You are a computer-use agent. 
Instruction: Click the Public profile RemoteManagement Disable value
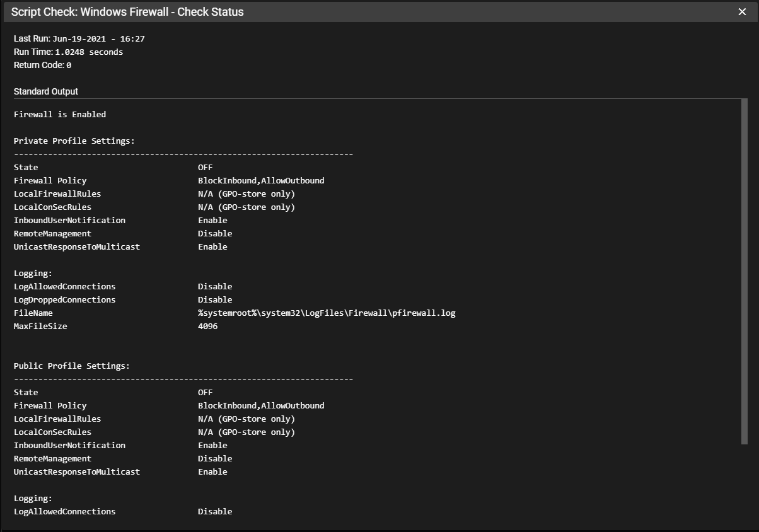pyautogui.click(x=215, y=459)
